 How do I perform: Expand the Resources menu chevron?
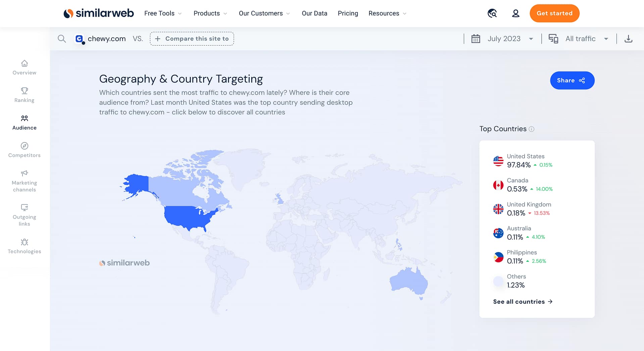[404, 14]
